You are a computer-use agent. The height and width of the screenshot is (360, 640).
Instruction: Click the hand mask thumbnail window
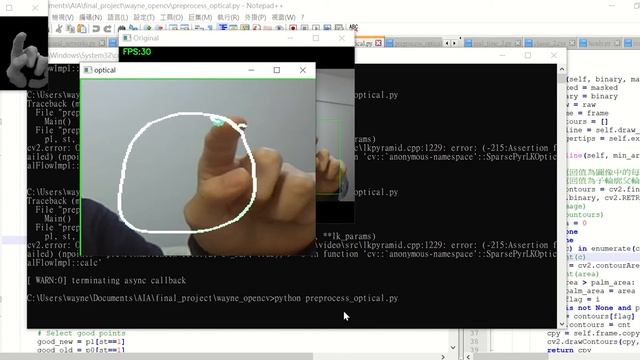click(24, 53)
